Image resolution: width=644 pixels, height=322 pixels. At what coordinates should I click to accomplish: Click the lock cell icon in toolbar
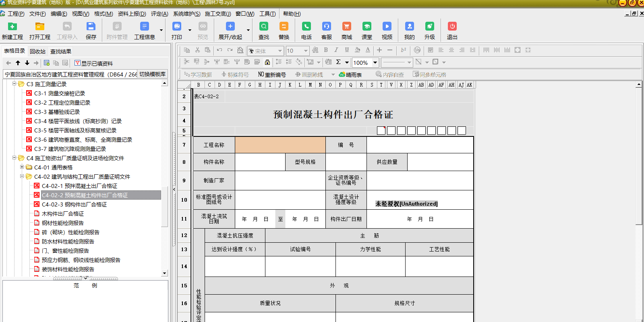(267, 62)
